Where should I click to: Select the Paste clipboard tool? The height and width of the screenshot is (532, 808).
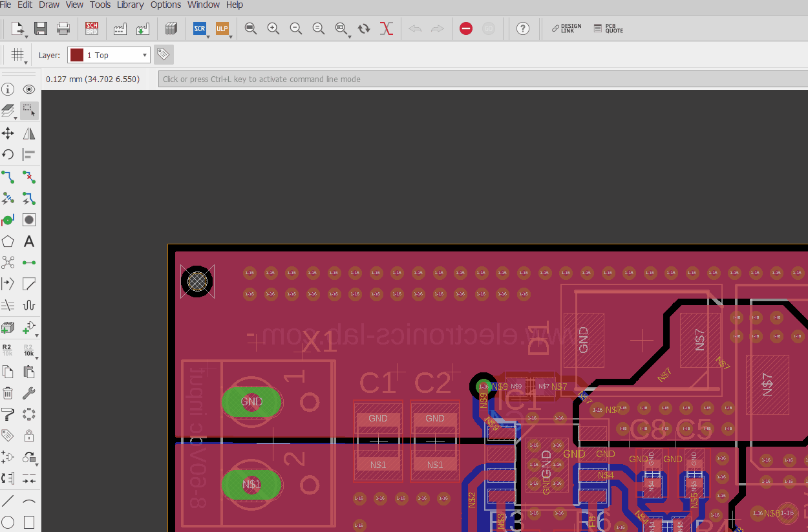[x=29, y=372]
